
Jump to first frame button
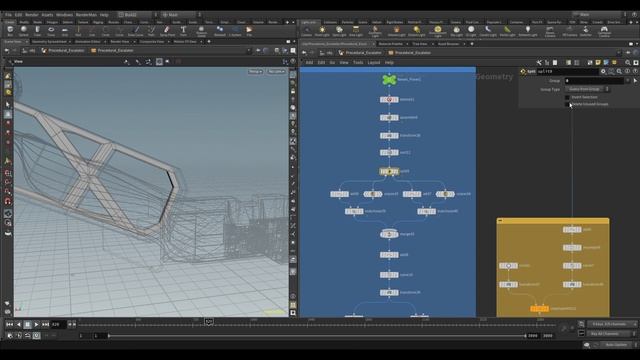coord(9,324)
